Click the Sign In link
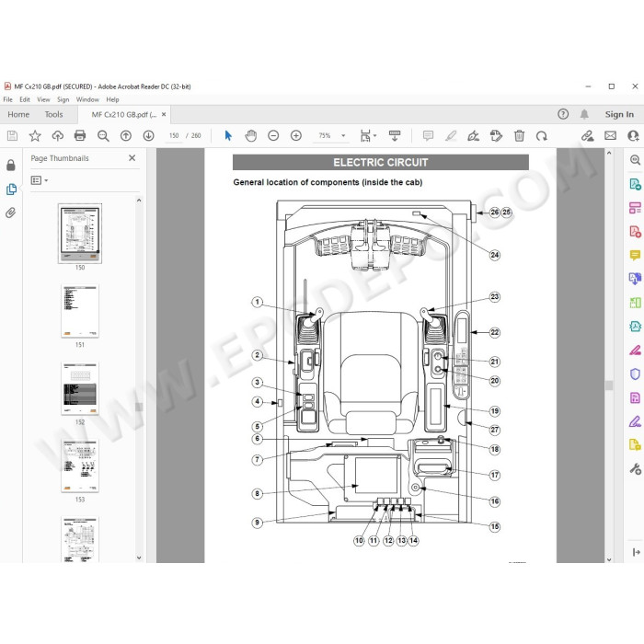 [619, 115]
